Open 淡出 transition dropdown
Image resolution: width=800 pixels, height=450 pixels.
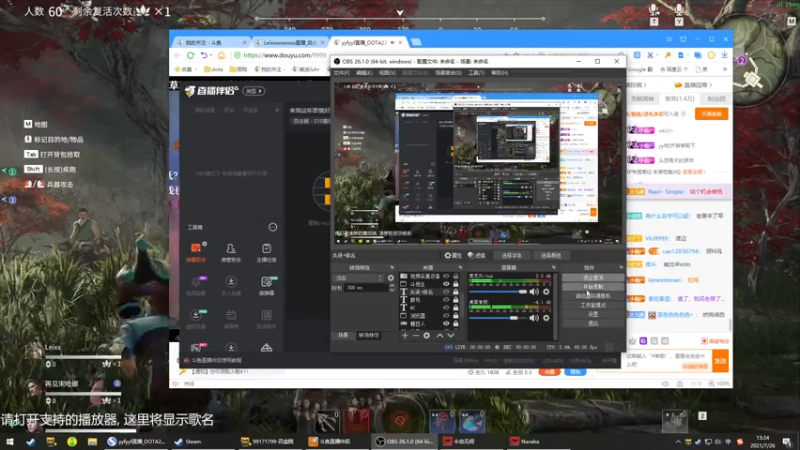tap(358, 278)
